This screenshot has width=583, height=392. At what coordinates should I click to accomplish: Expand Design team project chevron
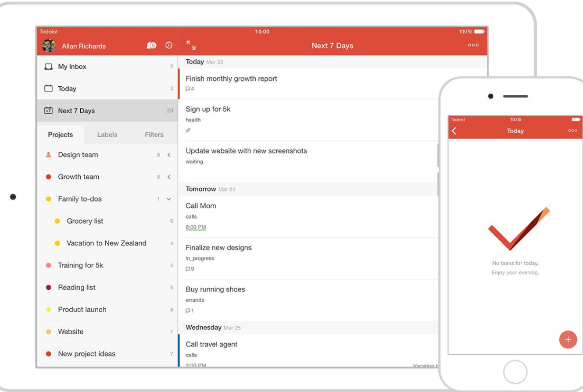coord(169,155)
